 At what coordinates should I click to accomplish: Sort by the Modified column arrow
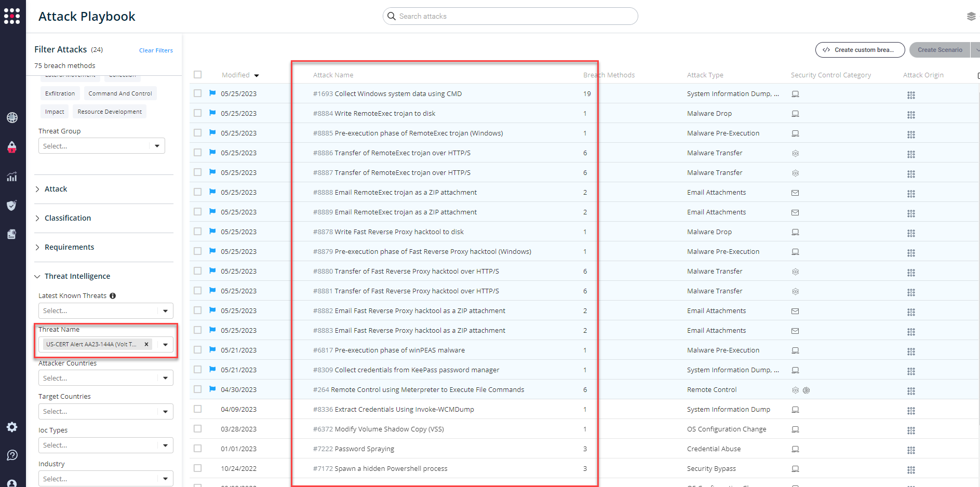click(x=257, y=75)
